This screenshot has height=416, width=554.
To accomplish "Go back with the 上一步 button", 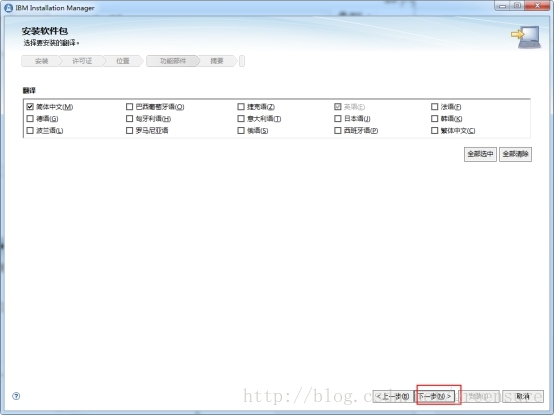I will [393, 396].
